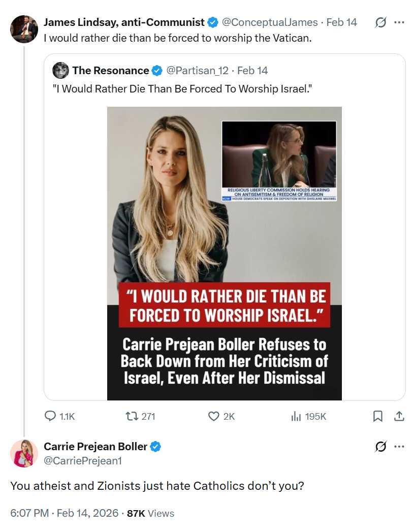This screenshot has height=532, width=412.
Task: Open the quoted post's main image
Action: (224, 253)
